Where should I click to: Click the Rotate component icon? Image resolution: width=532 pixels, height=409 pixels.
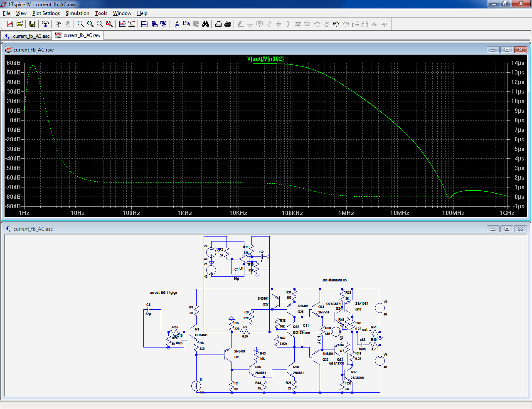(355, 24)
